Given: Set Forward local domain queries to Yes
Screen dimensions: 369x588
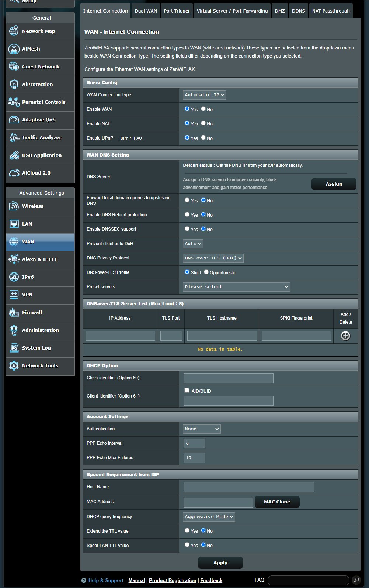Looking at the screenshot, I should click(x=187, y=200).
